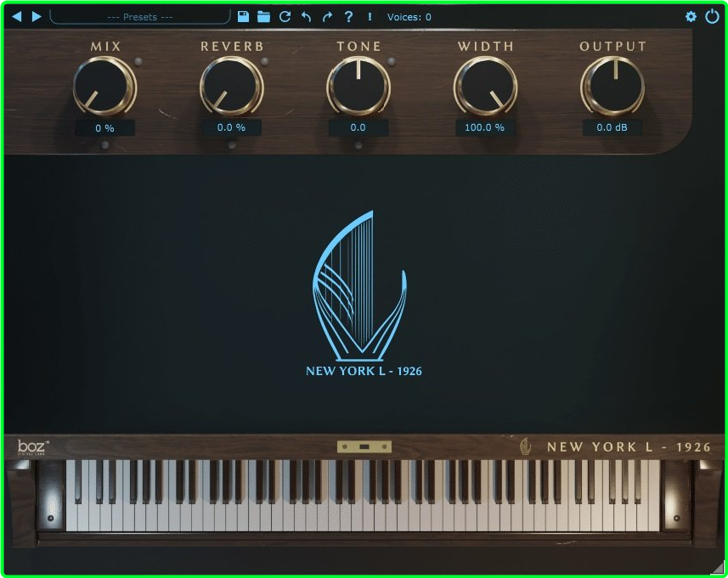This screenshot has width=728, height=578.
Task: Click the MIX label above the knob
Action: tap(106, 47)
